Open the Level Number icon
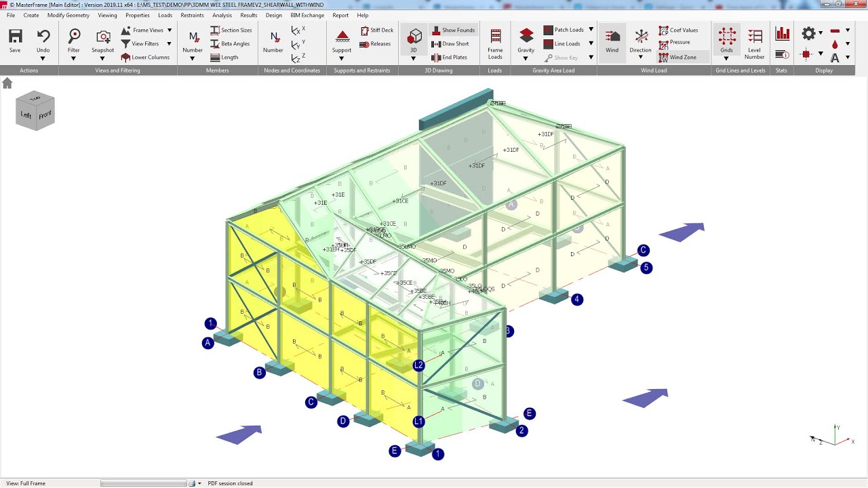This screenshot has width=868, height=488. click(x=755, y=37)
